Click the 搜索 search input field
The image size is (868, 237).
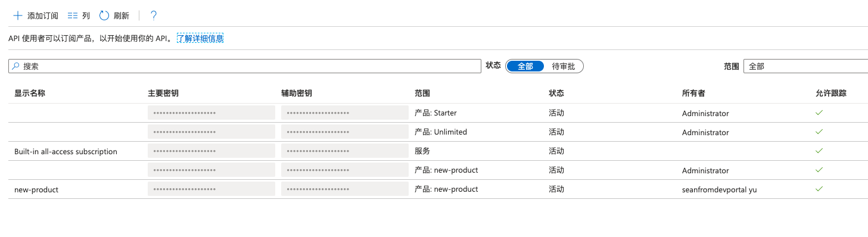[245, 66]
